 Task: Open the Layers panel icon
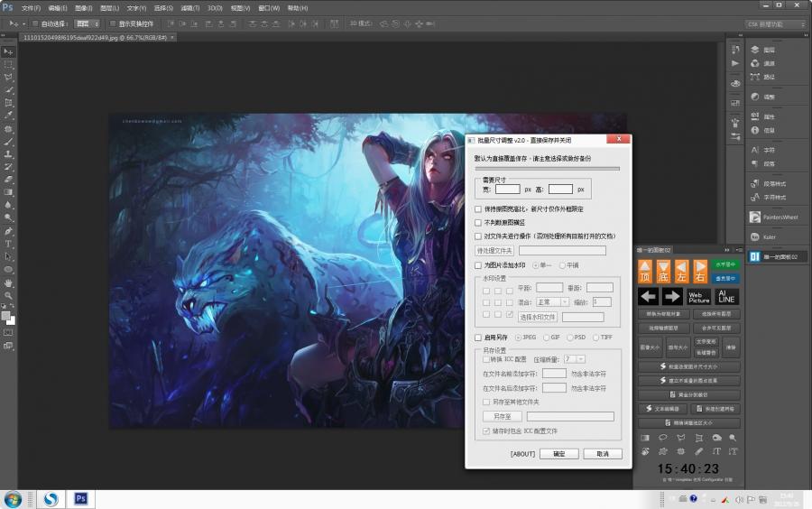pos(755,50)
